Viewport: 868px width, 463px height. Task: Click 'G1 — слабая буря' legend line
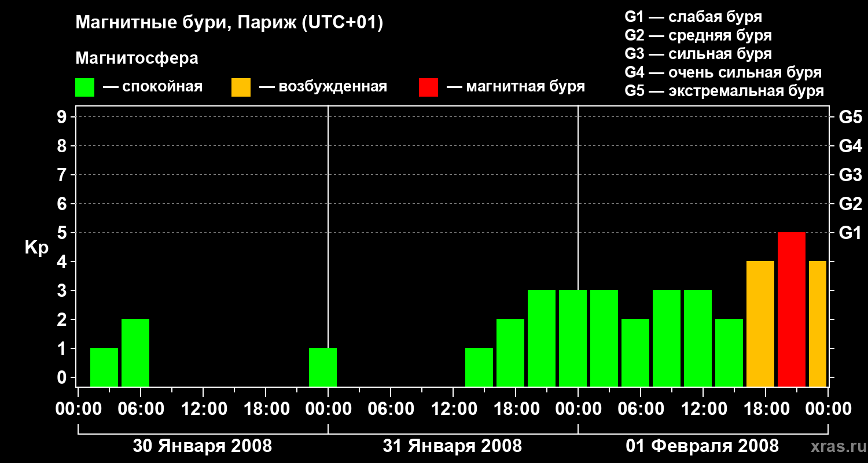pos(693,17)
